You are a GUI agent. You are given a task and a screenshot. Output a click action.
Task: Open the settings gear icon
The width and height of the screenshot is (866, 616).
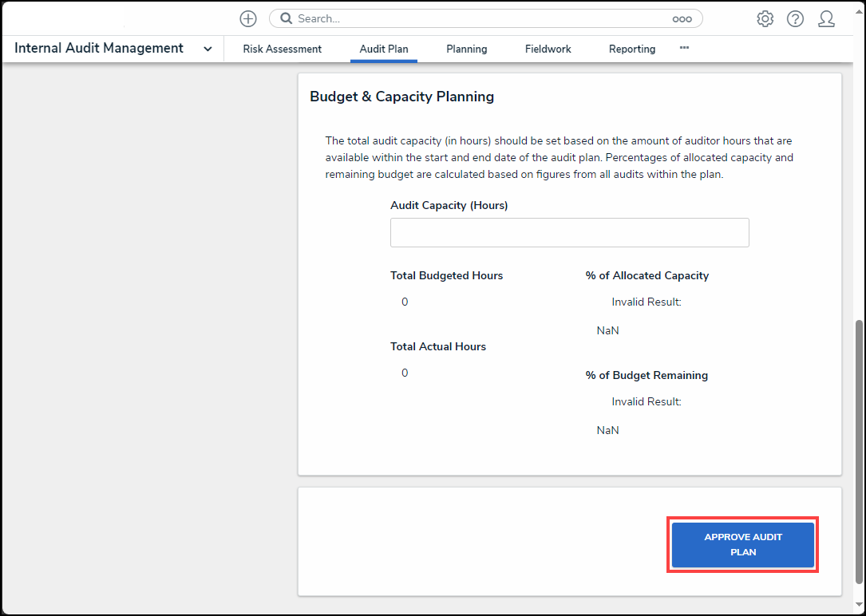(x=765, y=19)
